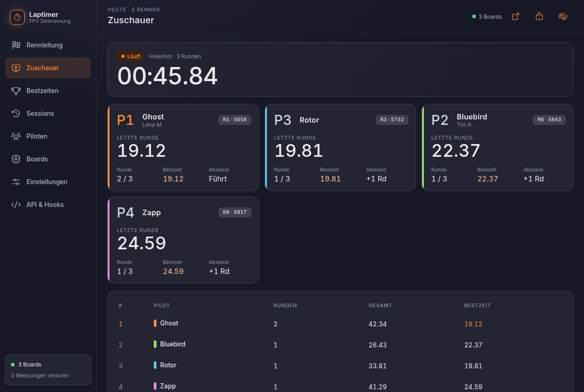
Task: Click the R8 · 5917 channel badge
Action: point(235,212)
